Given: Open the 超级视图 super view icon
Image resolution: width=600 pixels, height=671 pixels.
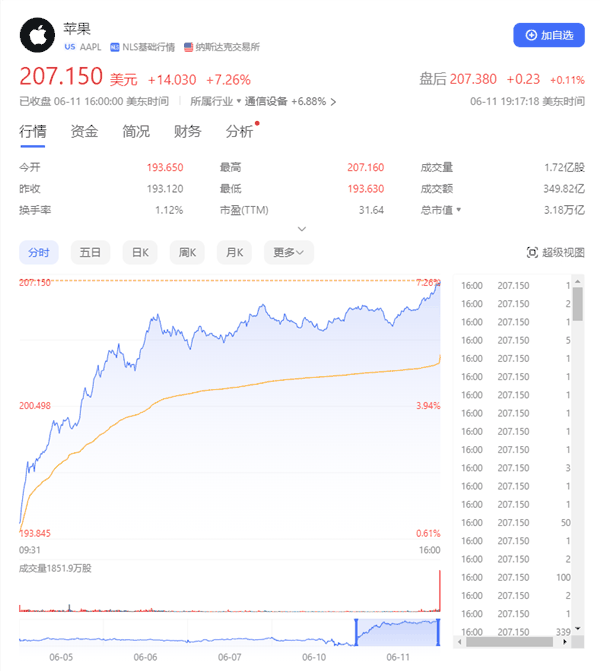Looking at the screenshot, I should tap(532, 253).
